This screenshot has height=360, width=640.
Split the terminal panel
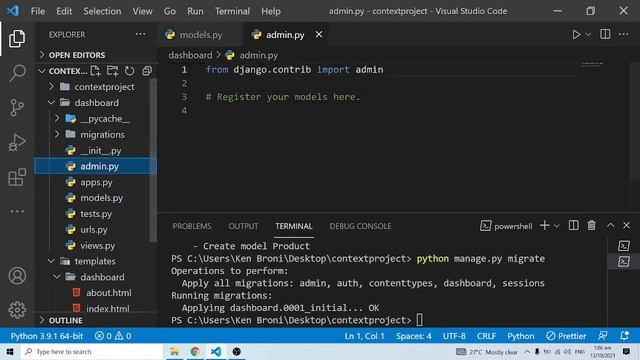[x=573, y=225]
